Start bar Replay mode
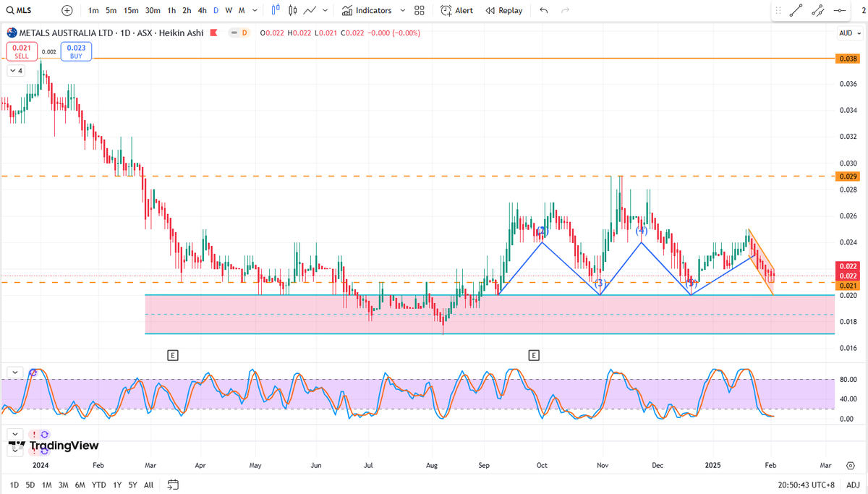 point(504,10)
